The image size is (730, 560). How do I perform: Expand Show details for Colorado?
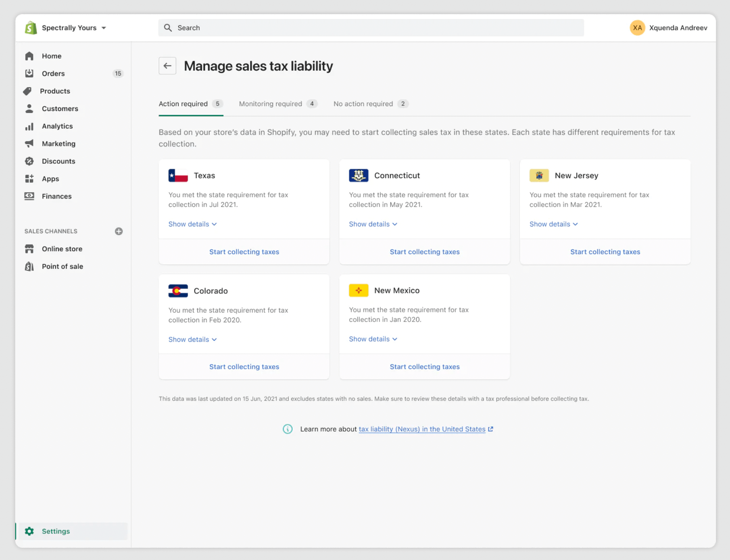pyautogui.click(x=192, y=339)
